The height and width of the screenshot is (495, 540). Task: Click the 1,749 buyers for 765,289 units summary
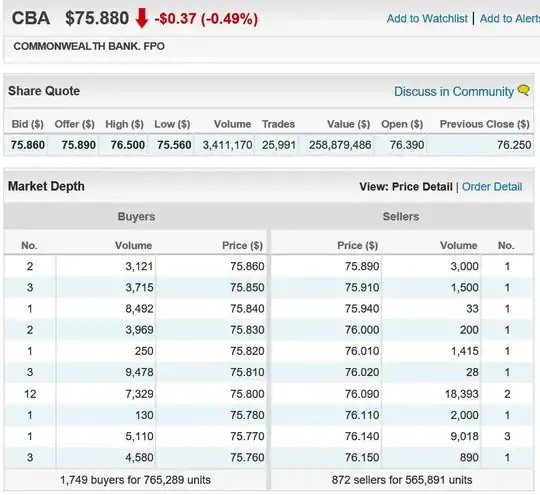tap(135, 480)
